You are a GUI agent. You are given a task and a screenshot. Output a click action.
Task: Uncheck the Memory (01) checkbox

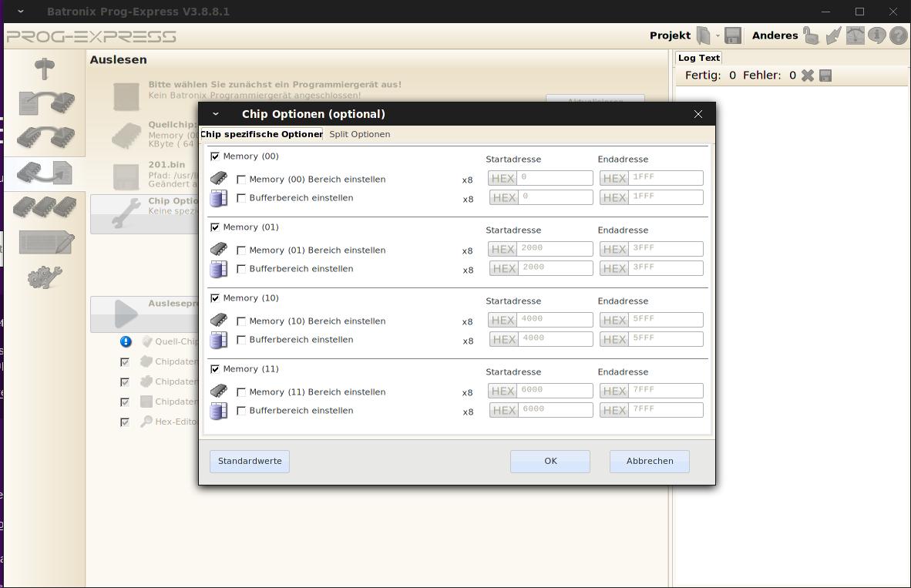(x=215, y=227)
